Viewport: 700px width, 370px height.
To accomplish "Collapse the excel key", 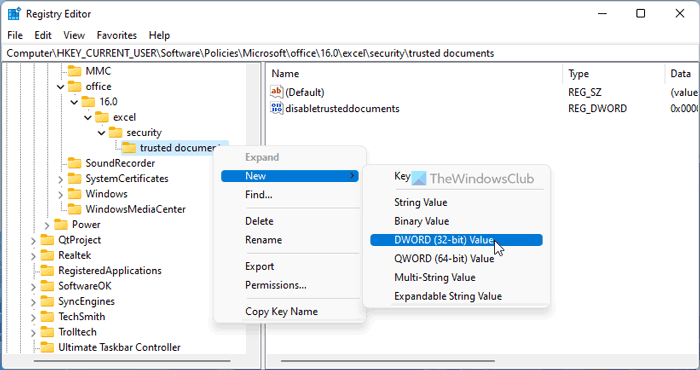I will (88, 117).
